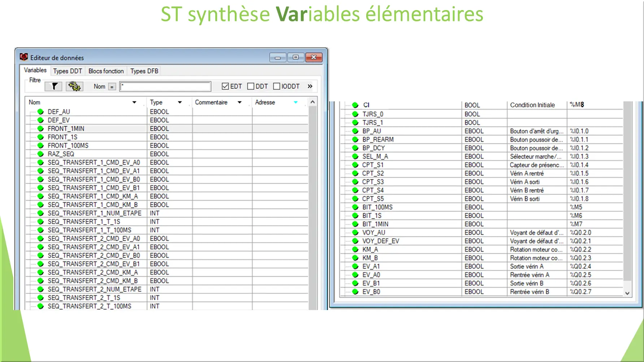Enable the DDT checkbox
The image size is (644, 362).
click(x=251, y=86)
